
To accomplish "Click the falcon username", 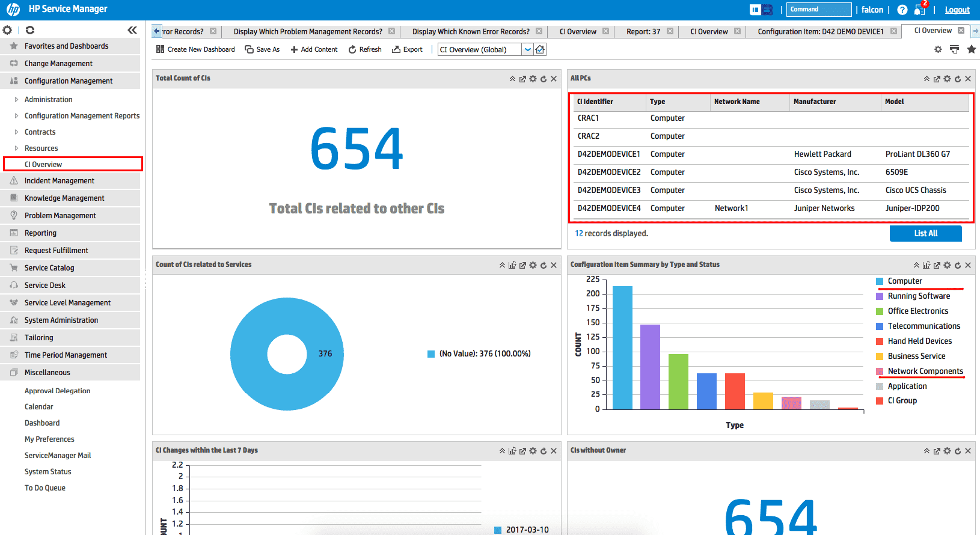I will coord(872,10).
